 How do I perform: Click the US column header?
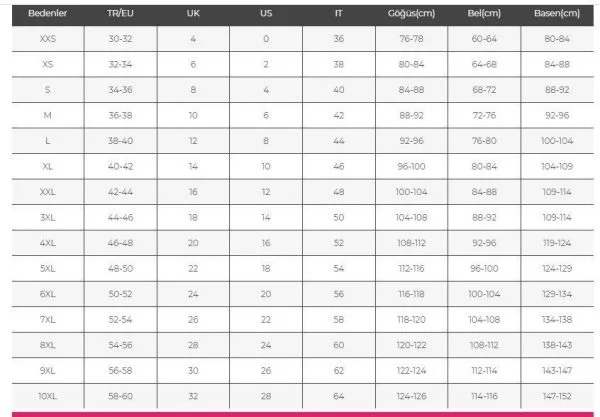tap(266, 14)
